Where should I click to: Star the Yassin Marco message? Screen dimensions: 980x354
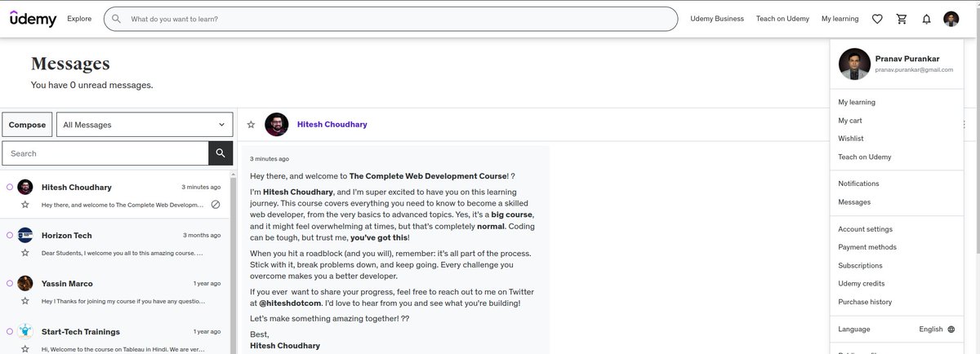25,301
